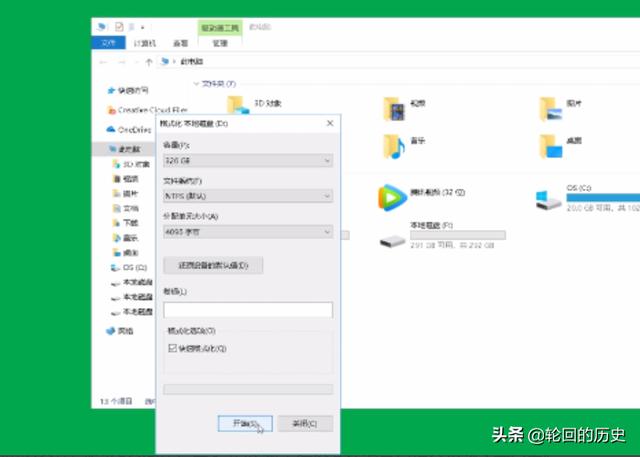
Task: Open the File system NTFS dropdown
Action: (x=247, y=196)
